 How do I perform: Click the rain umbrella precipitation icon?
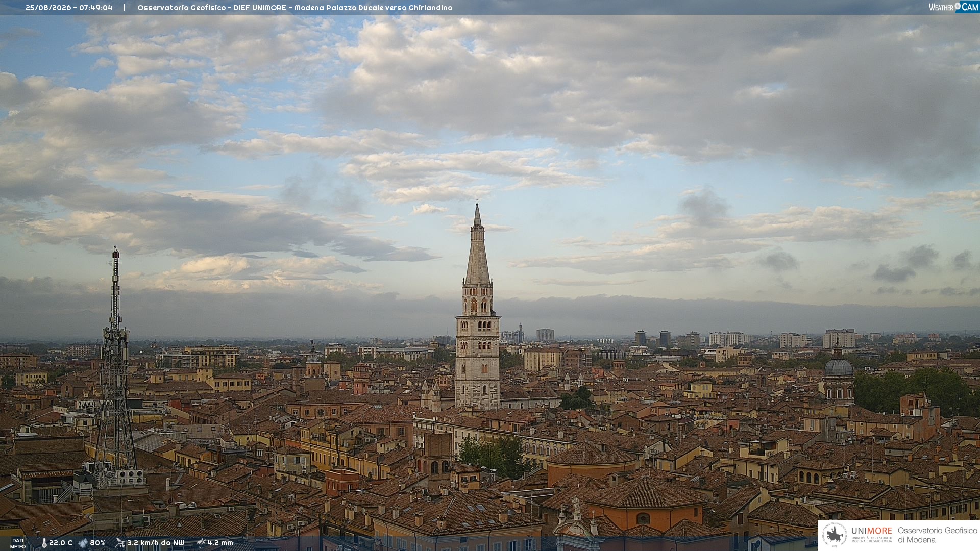click(x=201, y=543)
